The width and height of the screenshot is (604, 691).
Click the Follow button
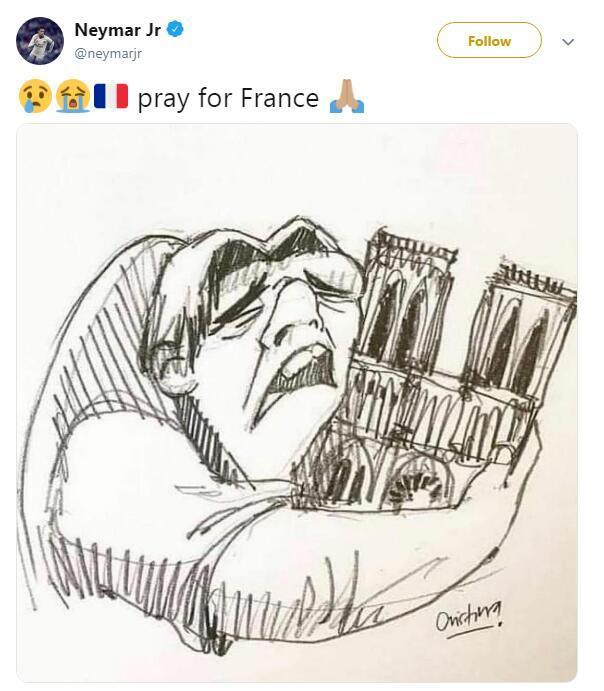[x=489, y=41]
